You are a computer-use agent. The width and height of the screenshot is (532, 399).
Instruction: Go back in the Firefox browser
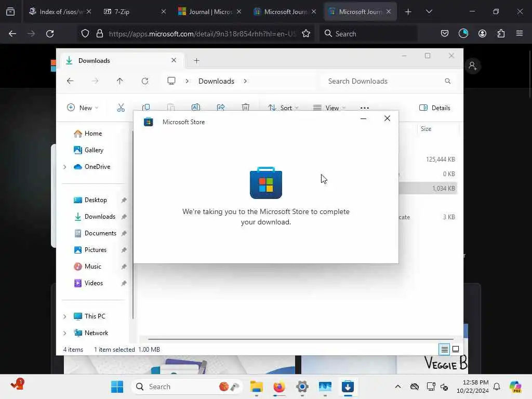point(12,34)
